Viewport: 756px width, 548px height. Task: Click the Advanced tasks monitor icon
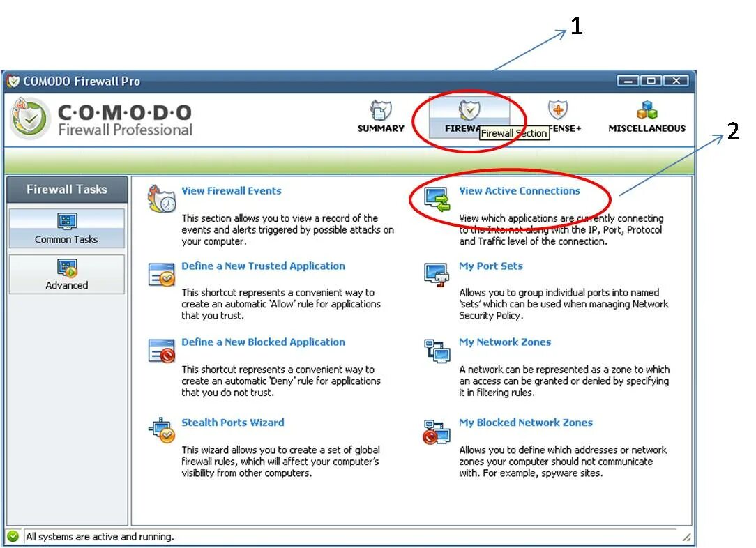coord(67,268)
